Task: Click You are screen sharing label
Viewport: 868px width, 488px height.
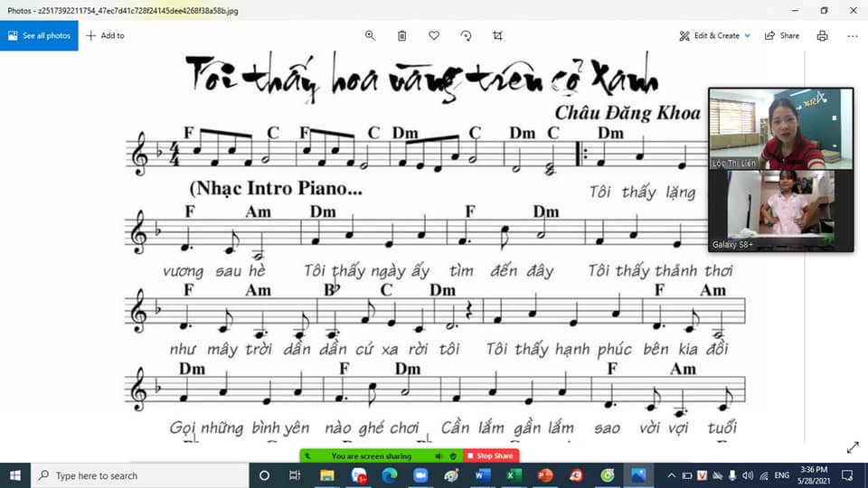Action: point(372,455)
